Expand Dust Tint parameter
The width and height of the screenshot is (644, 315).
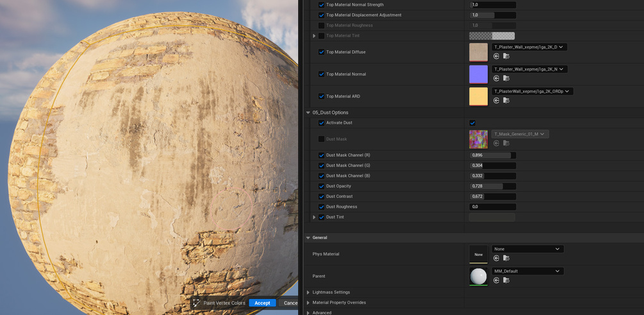click(x=314, y=217)
